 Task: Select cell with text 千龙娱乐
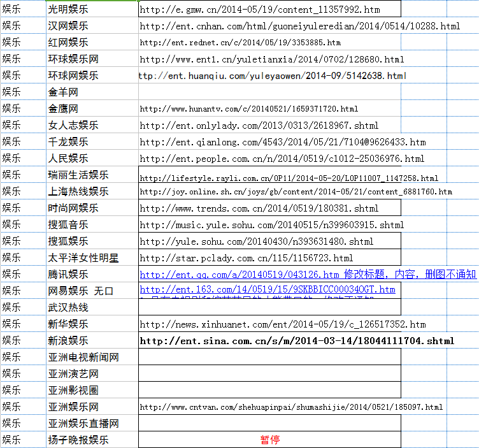[x=92, y=141]
